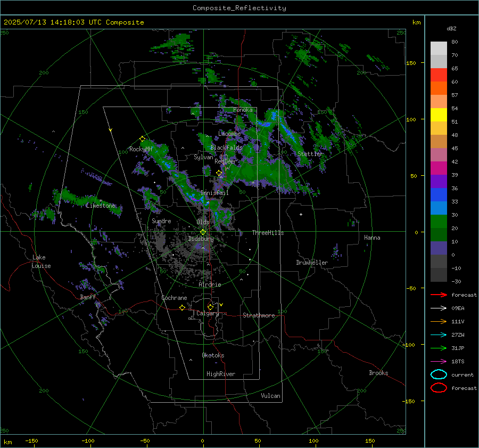Image resolution: width=479 pixels, height=448 pixels.
Task: Click the Lake Louise label
Action: tap(41, 262)
